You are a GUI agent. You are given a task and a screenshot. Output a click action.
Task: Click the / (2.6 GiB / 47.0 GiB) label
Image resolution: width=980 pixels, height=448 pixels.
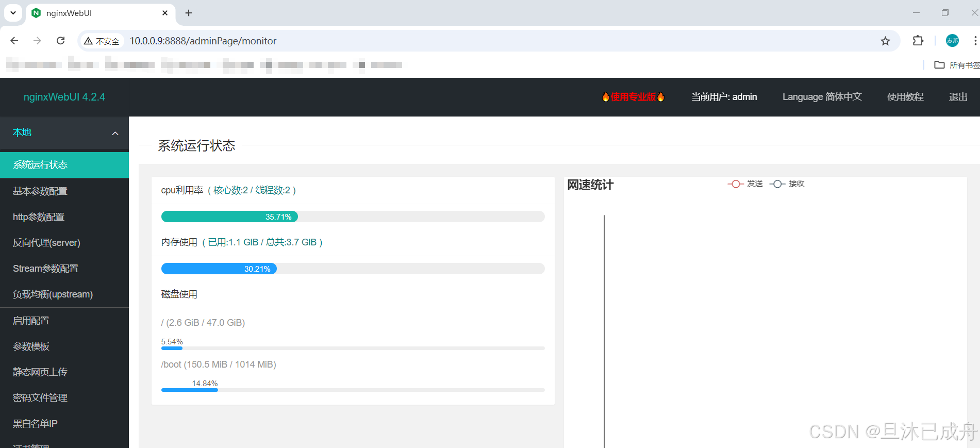click(x=203, y=323)
